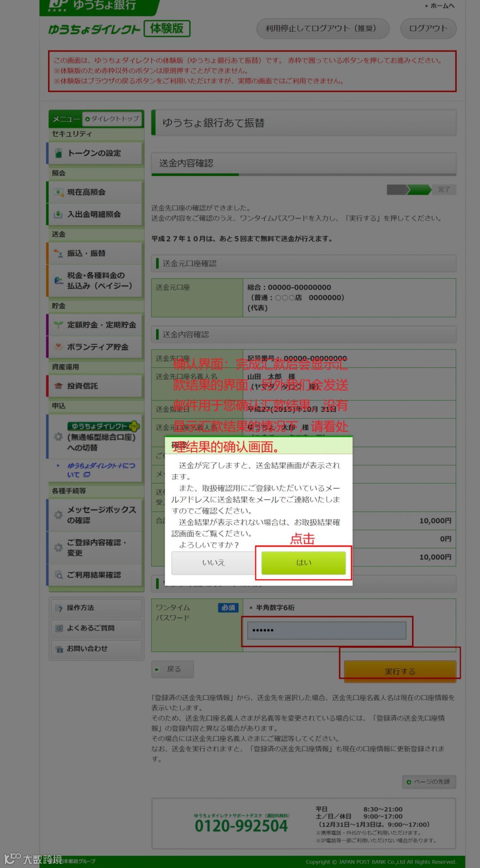Viewport: 480px width, 868px height.
Task: Open メッセージボックスの確認 menu item
Action: (95, 515)
